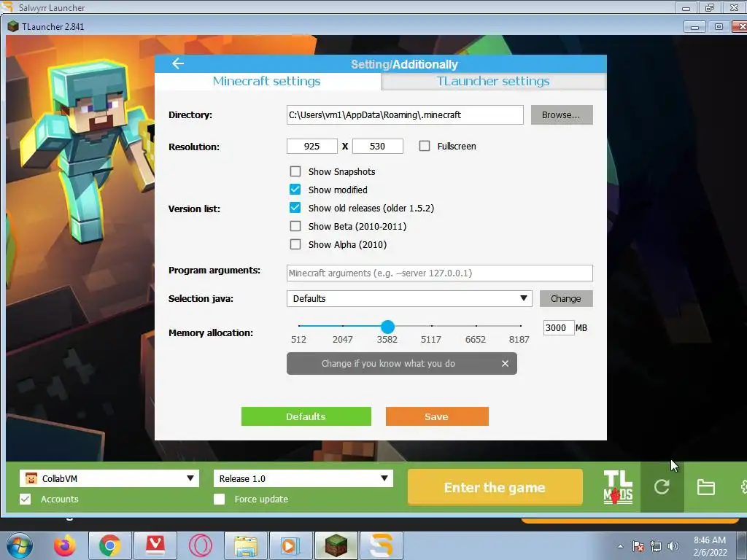
Task: Click the Directory path field
Action: click(x=405, y=114)
